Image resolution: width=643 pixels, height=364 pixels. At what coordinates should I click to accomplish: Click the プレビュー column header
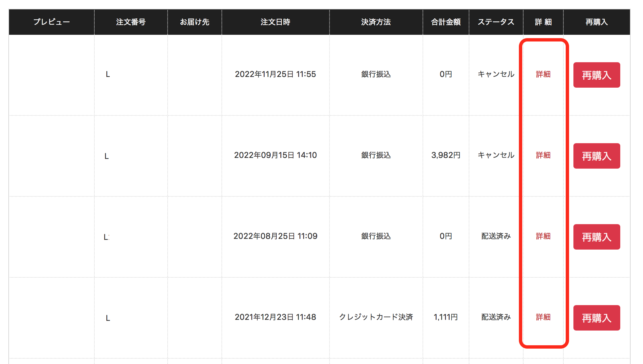[x=52, y=22]
